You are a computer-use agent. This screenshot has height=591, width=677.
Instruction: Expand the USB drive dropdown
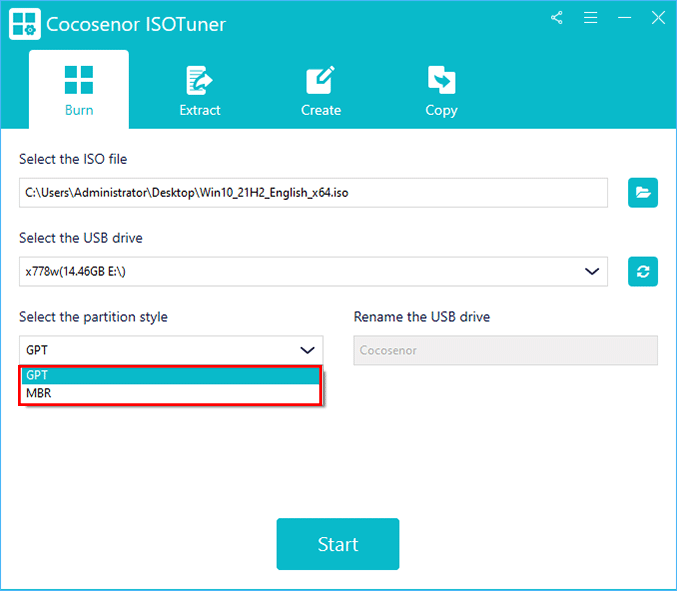[x=592, y=272]
